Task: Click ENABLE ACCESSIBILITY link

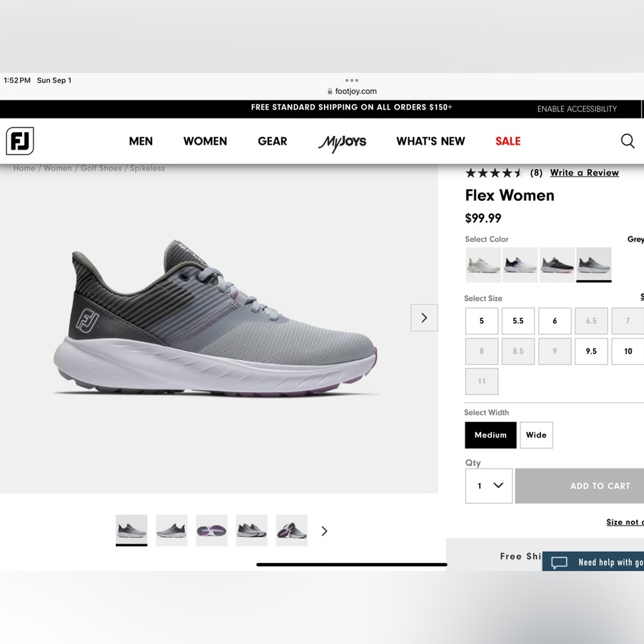Action: [x=576, y=109]
